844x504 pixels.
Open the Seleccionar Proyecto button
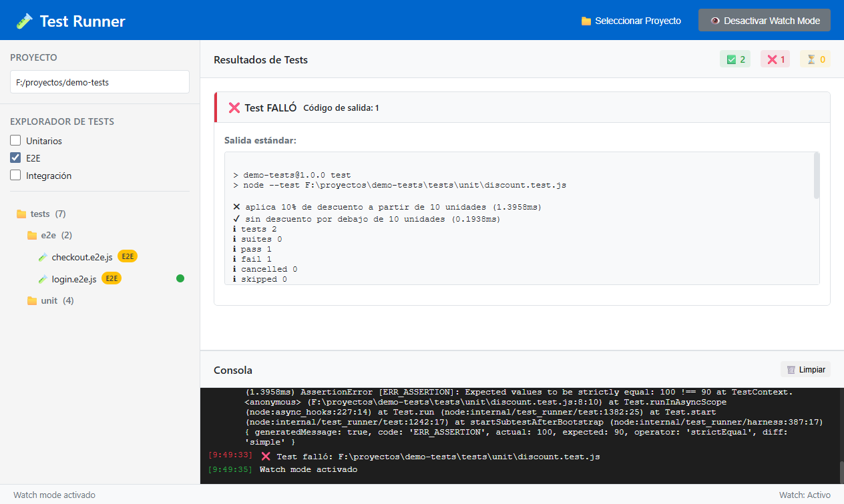pos(631,21)
